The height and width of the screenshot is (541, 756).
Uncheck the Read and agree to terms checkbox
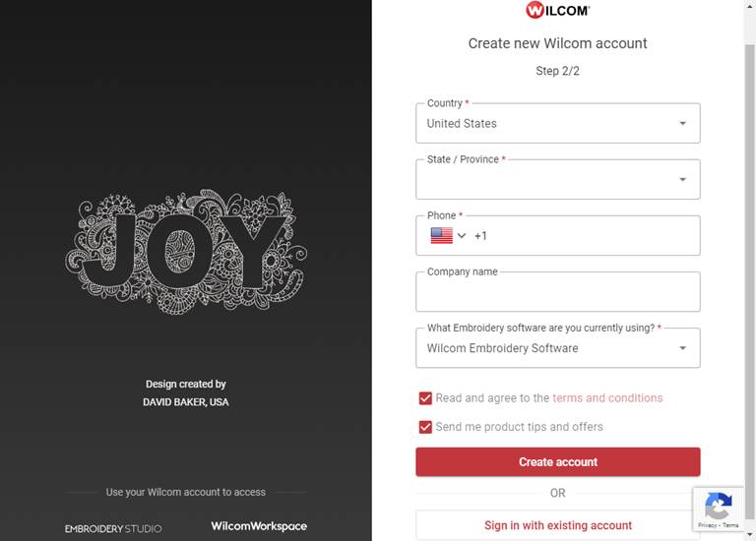425,398
